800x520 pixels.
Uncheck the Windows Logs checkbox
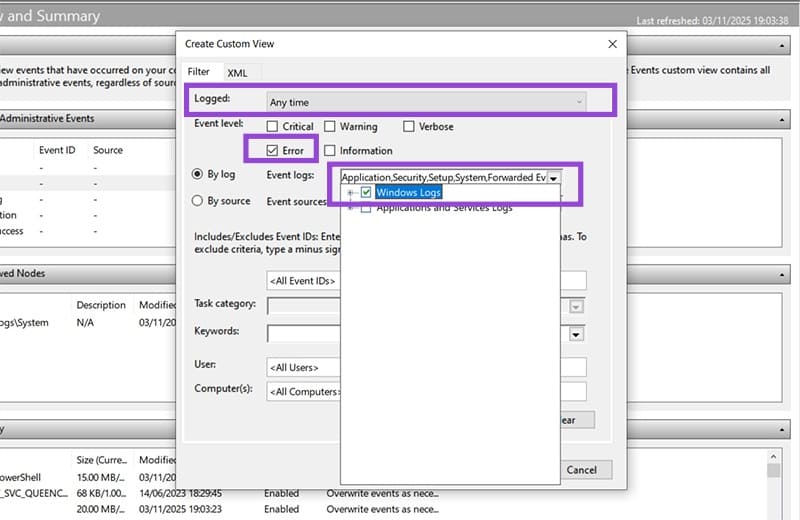click(x=366, y=192)
